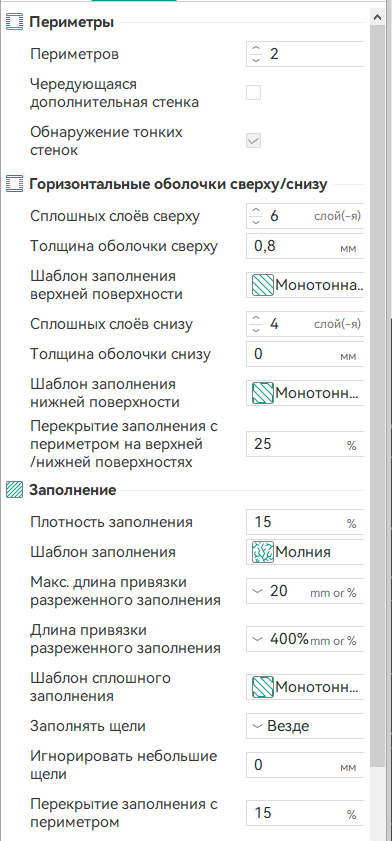Decrease Сплошных слоёв снизу with down arrow
The image size is (392, 841).
point(256,330)
